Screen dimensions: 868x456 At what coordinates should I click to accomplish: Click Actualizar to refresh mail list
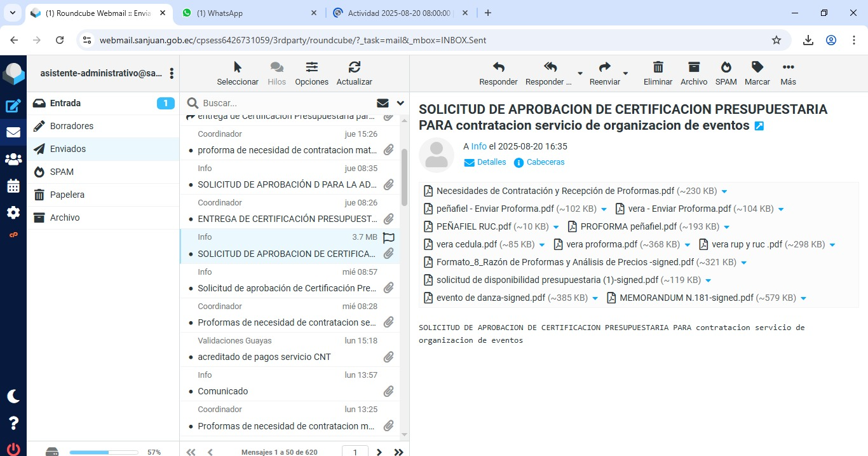(354, 68)
